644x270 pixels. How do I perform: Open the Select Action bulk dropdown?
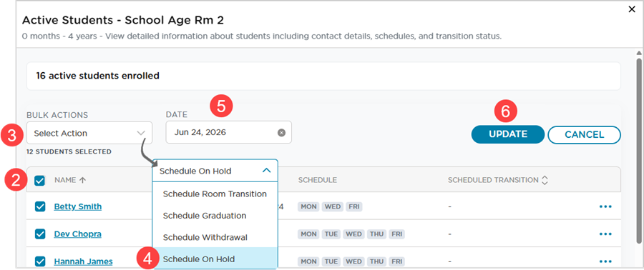click(89, 133)
